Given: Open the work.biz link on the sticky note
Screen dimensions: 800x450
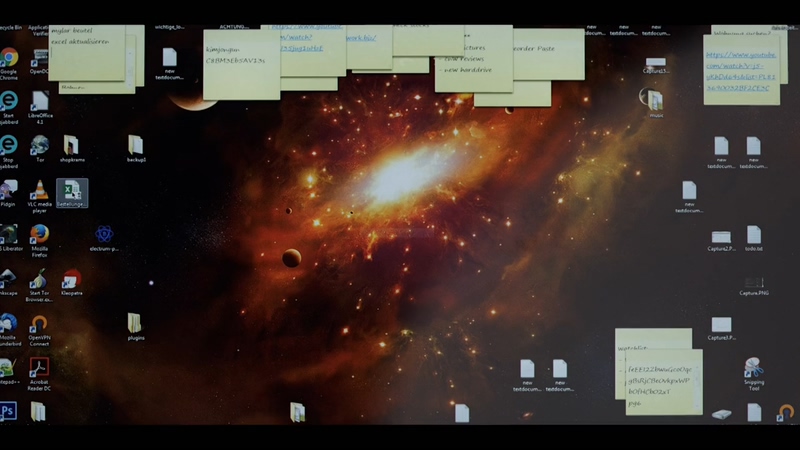Looking at the screenshot, I should coord(361,38).
